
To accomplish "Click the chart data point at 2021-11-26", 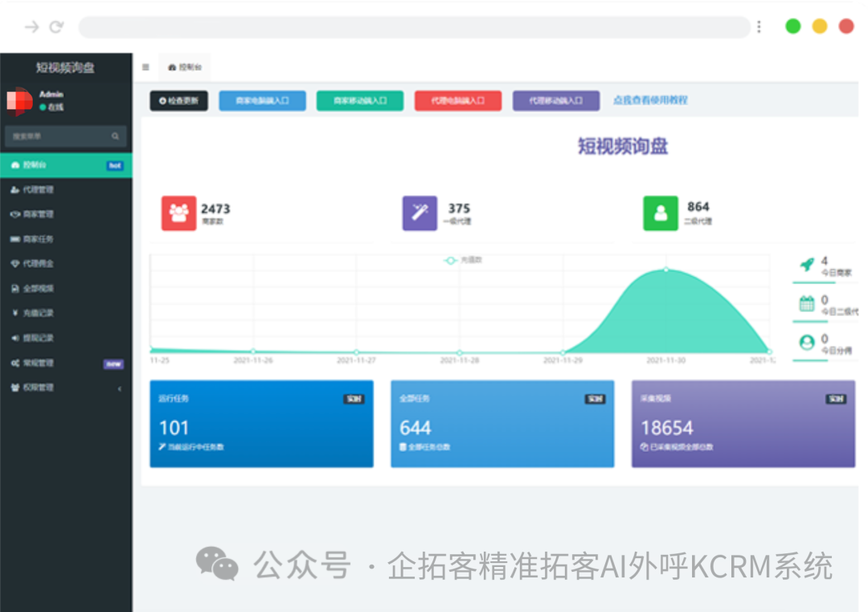I will pos(253,351).
